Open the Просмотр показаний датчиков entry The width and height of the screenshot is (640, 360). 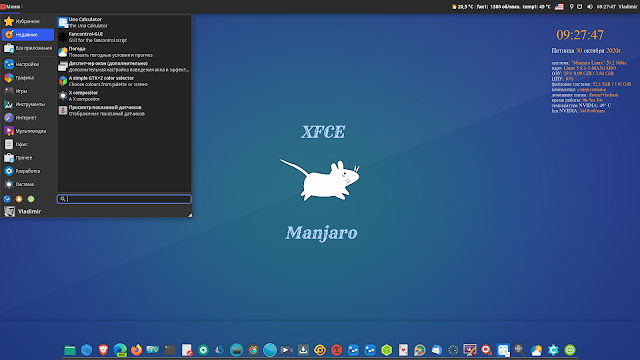tap(124, 111)
